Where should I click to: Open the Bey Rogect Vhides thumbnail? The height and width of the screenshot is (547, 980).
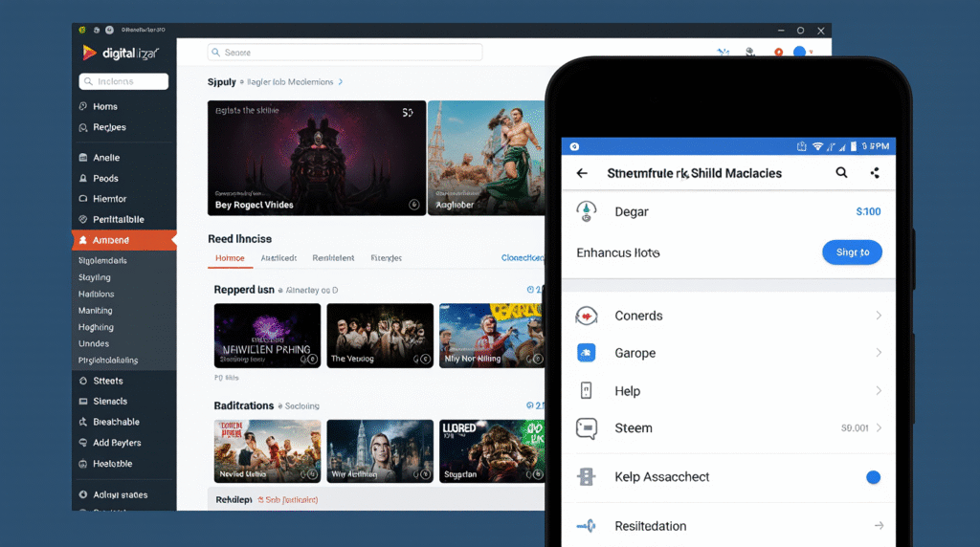317,158
